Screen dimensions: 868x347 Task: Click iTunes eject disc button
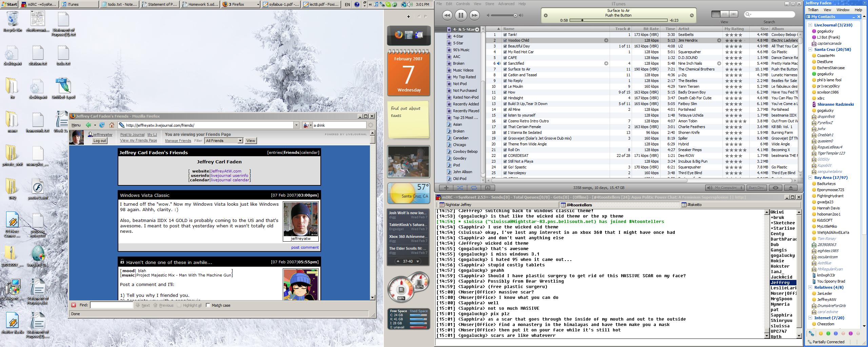791,188
